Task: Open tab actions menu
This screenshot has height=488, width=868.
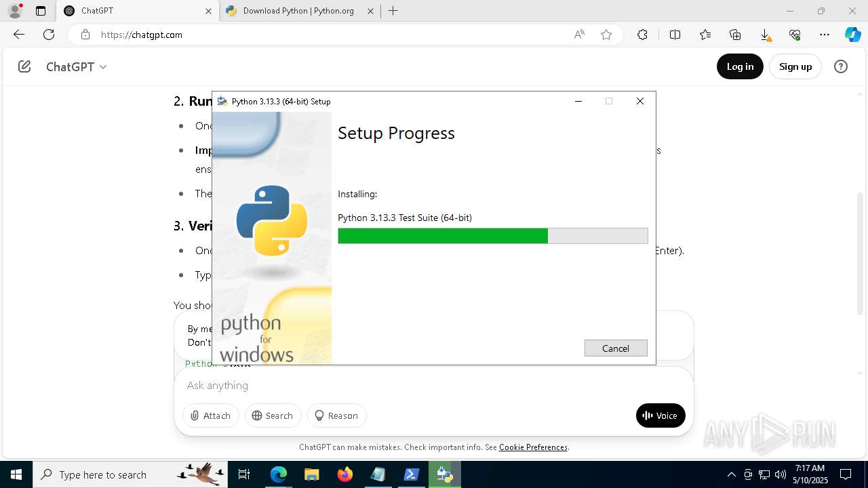Action: [x=41, y=11]
